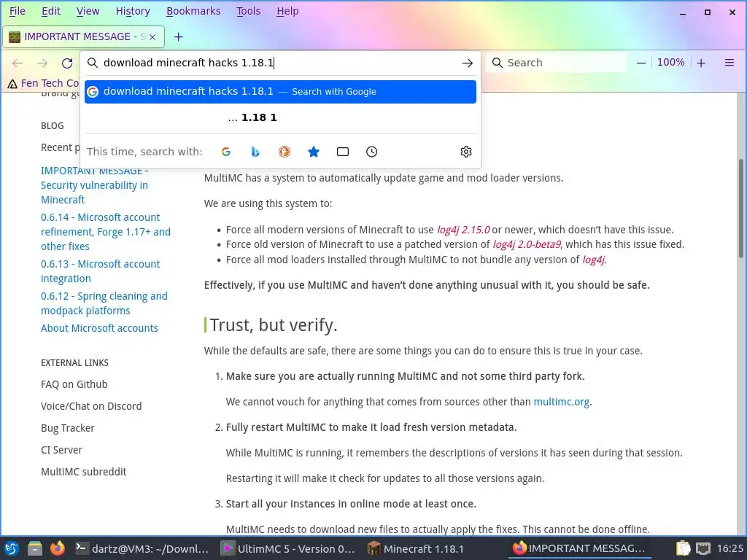This screenshot has height=560, width=747.
Task: Open the Tools menu
Action: 249,11
